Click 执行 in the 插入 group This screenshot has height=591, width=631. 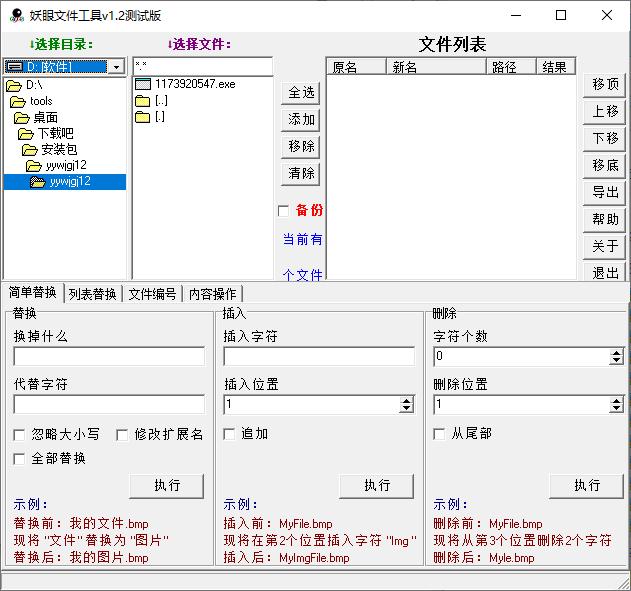[x=377, y=486]
